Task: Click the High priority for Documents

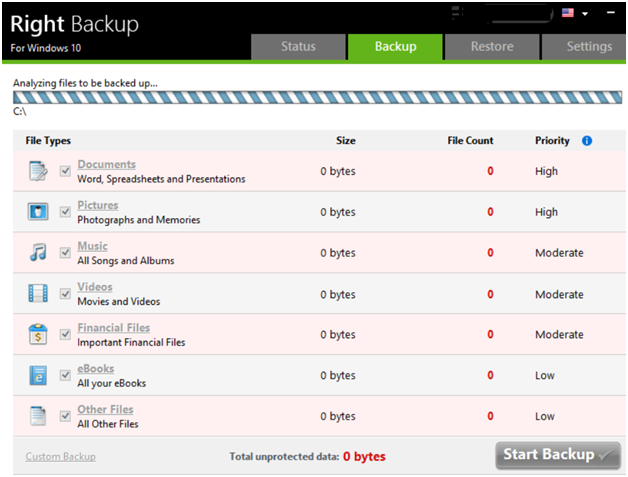Action: (x=546, y=171)
